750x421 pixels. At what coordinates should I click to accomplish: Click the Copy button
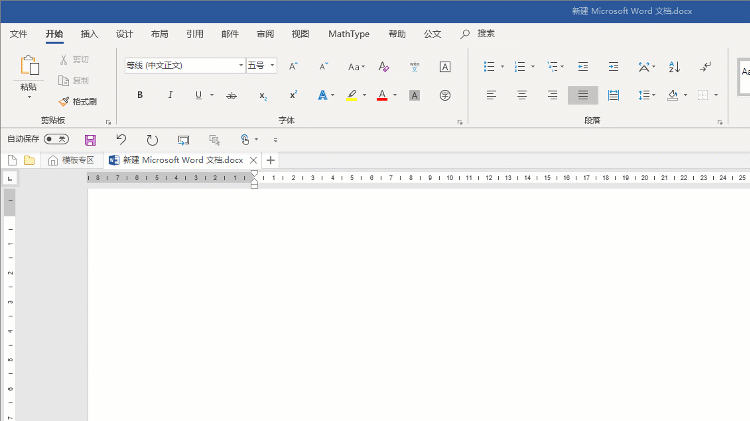tap(74, 80)
